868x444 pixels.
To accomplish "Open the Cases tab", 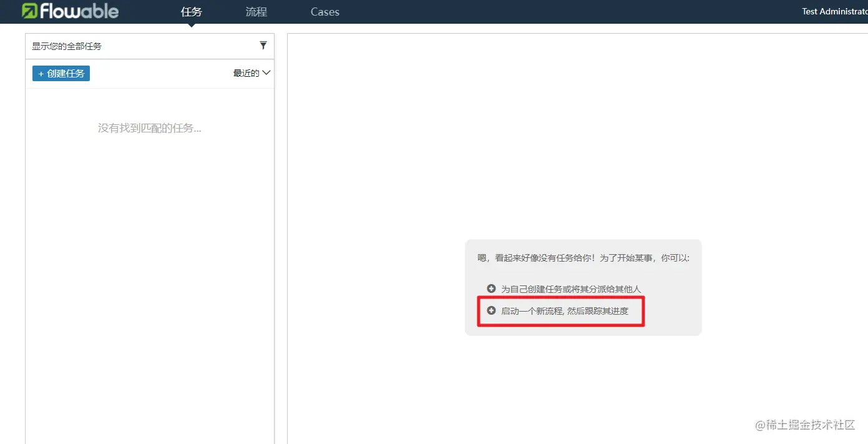I will click(325, 12).
